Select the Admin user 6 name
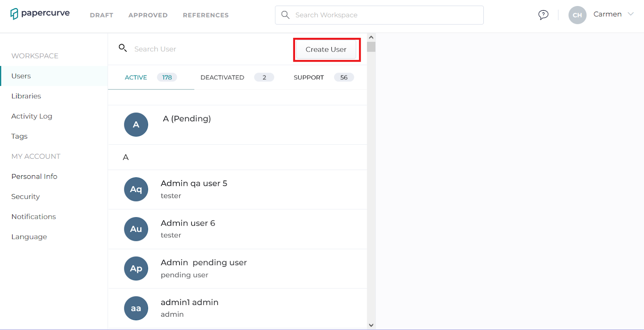The image size is (644, 330). 188,223
